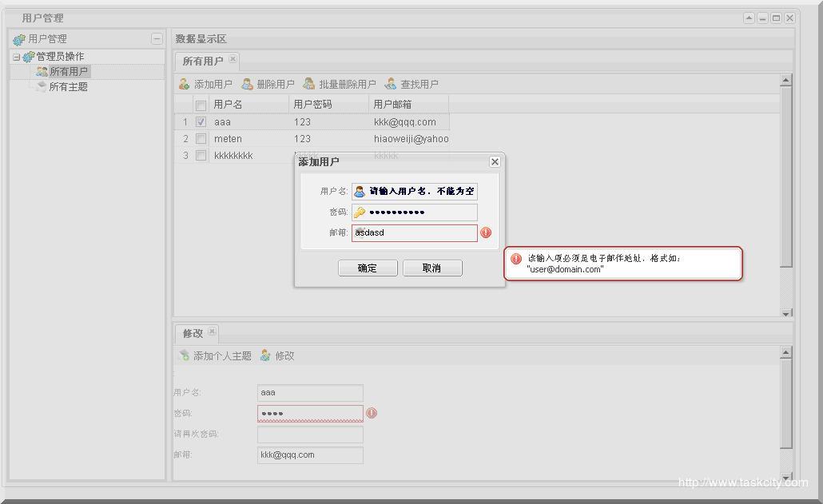Check the checkbox for user meten
The image size is (823, 504).
201,139
